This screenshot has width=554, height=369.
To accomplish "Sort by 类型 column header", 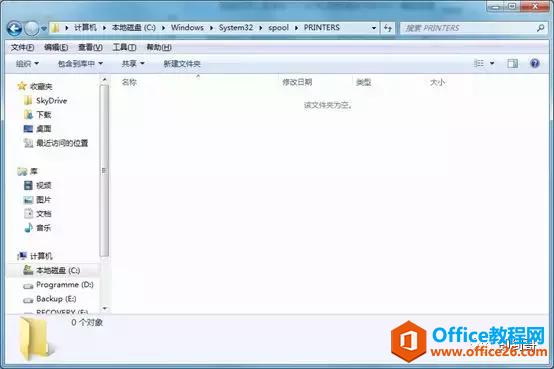I will tap(364, 82).
